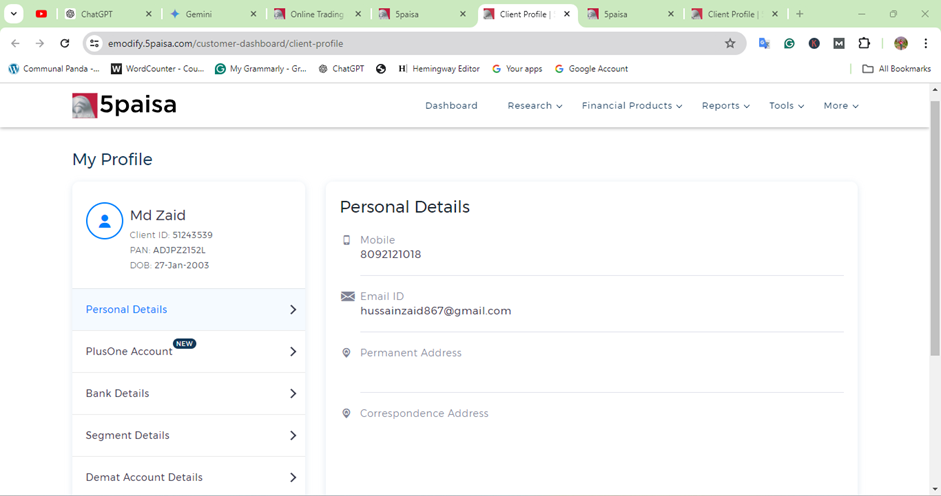Expand the Research dropdown menu
The image size is (941, 496).
click(x=535, y=106)
